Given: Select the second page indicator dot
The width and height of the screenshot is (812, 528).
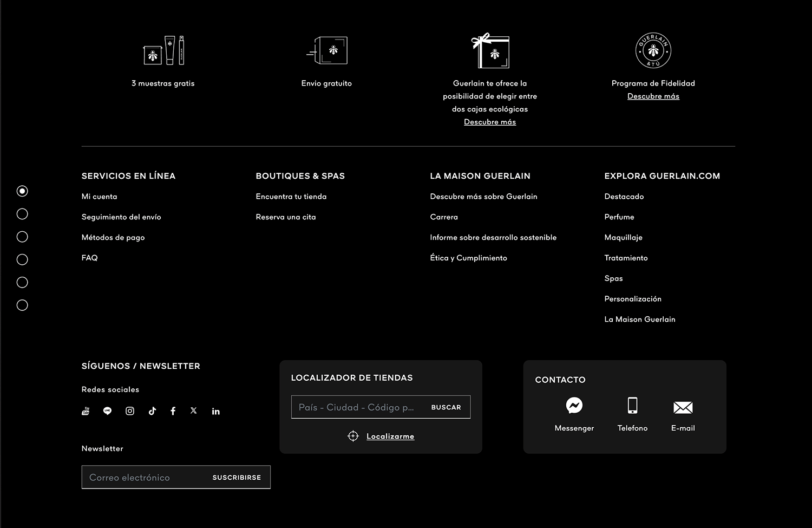Looking at the screenshot, I should pos(22,214).
